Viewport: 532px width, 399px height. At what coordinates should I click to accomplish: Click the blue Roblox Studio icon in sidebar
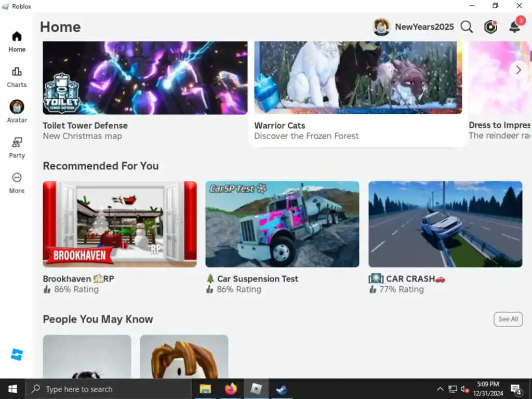point(17,354)
